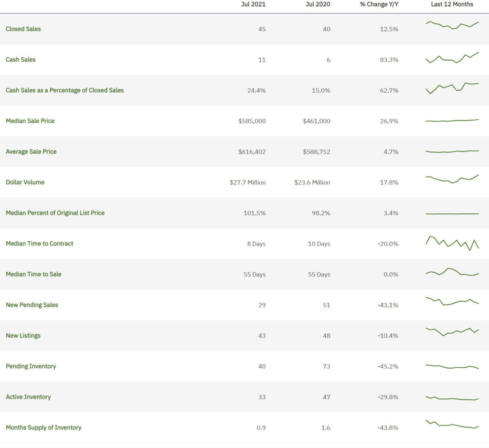489x448 pixels.
Task: Open the Months Supply of Inventory label
Action: tap(43, 427)
